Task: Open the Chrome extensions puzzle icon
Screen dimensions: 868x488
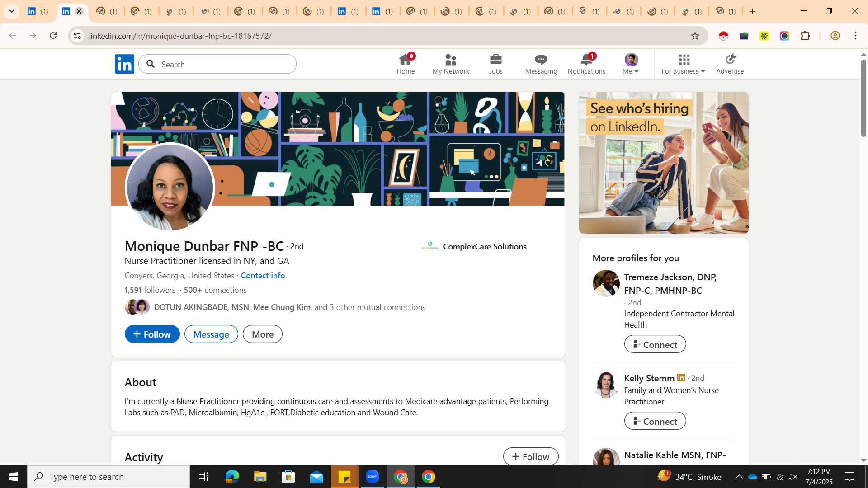Action: tap(805, 36)
